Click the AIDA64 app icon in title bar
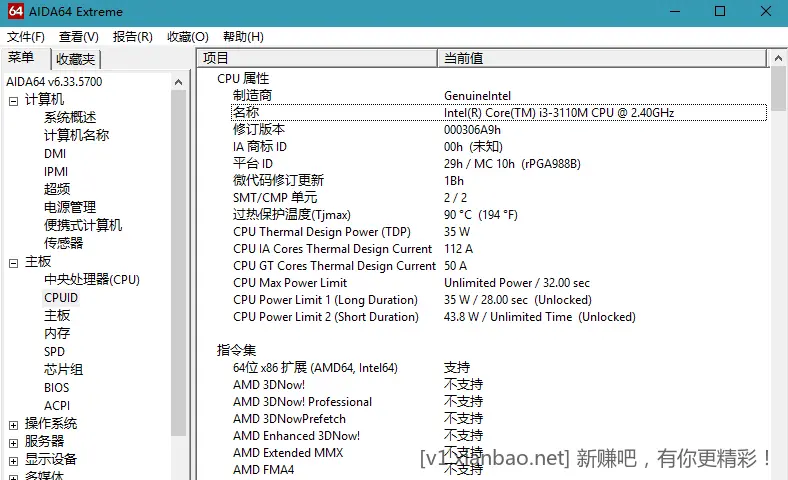788x480 pixels. point(16,11)
